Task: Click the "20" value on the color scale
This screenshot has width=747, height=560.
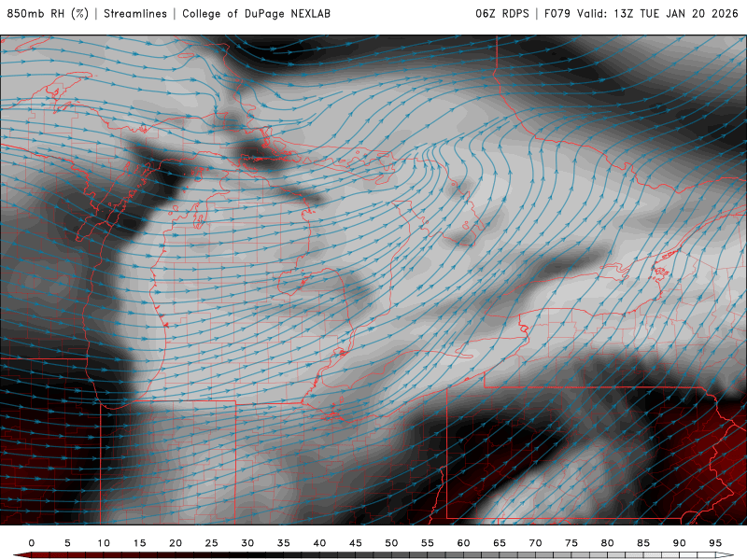Action: click(x=176, y=543)
